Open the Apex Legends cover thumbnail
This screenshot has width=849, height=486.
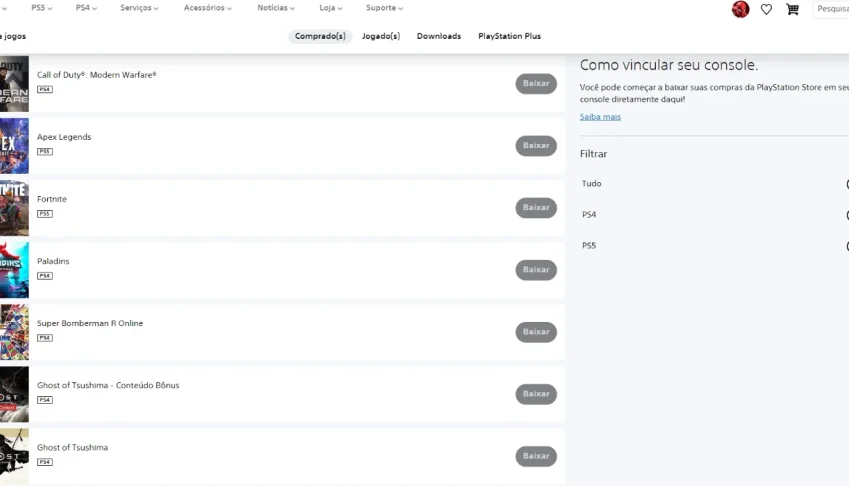[x=14, y=146]
